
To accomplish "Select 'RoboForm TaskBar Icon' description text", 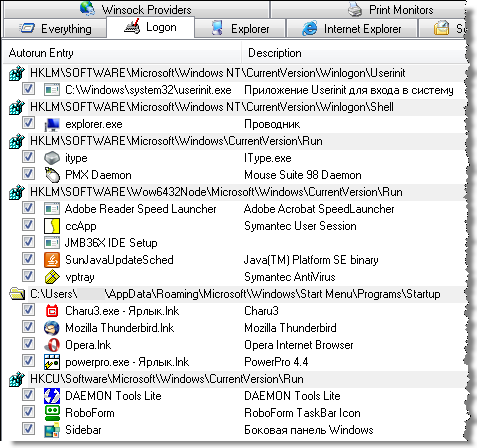I will [302, 413].
